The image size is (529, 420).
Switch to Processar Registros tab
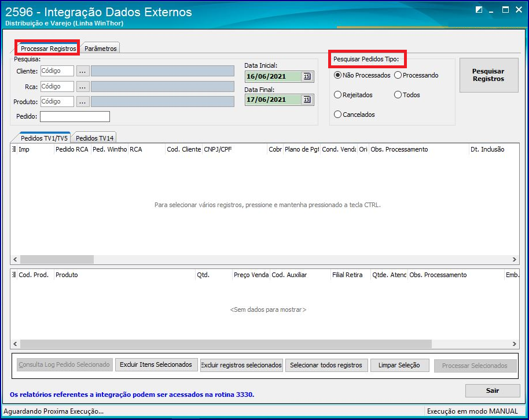point(48,48)
